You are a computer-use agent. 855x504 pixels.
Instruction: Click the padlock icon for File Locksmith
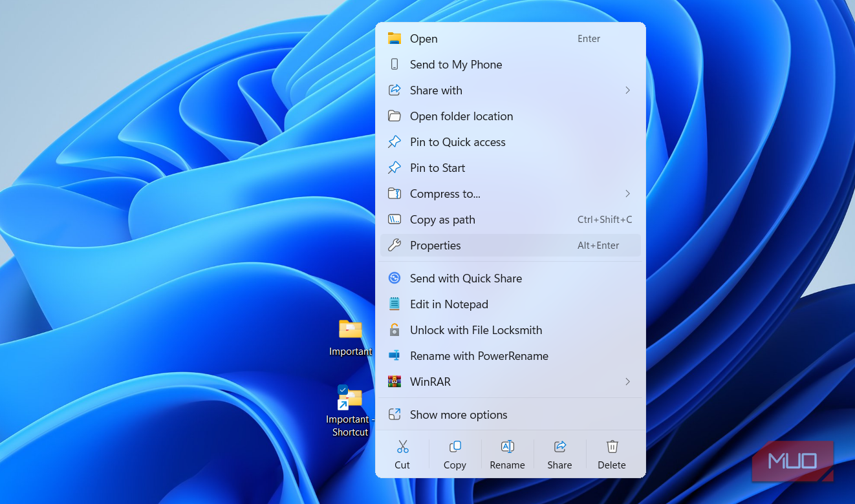(395, 330)
